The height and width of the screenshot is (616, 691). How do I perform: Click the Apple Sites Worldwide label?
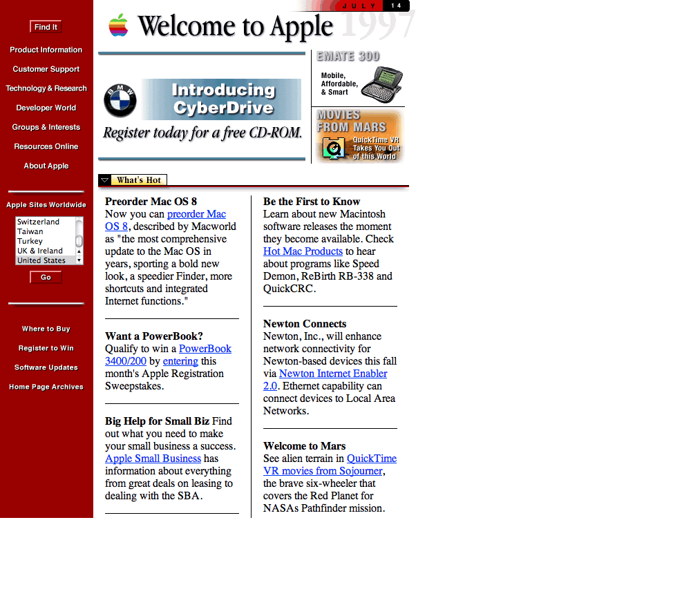tap(46, 204)
